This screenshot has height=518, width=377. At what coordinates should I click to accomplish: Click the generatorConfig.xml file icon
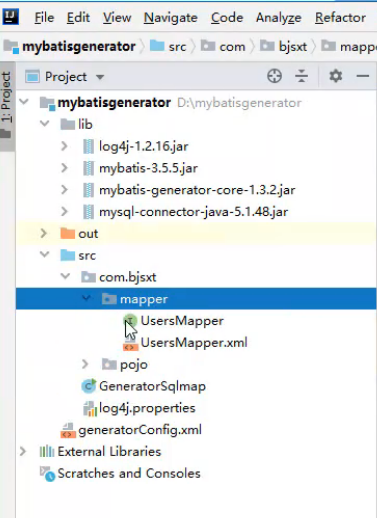tap(68, 430)
